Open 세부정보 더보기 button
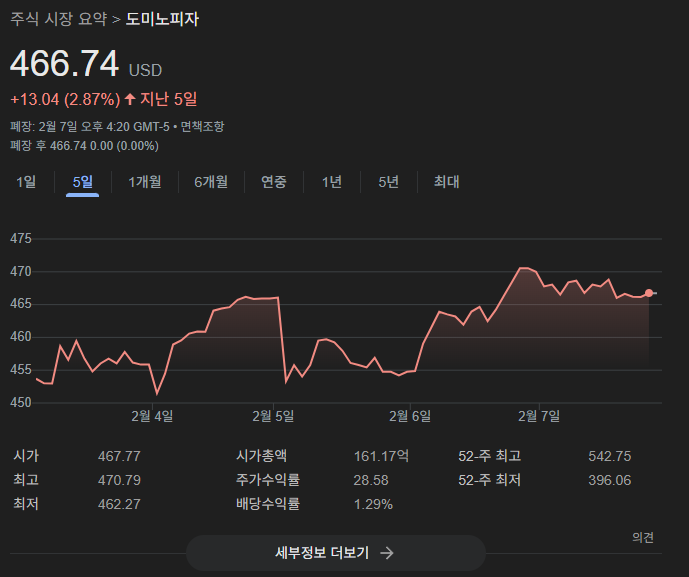This screenshot has width=689, height=577. 336,553
